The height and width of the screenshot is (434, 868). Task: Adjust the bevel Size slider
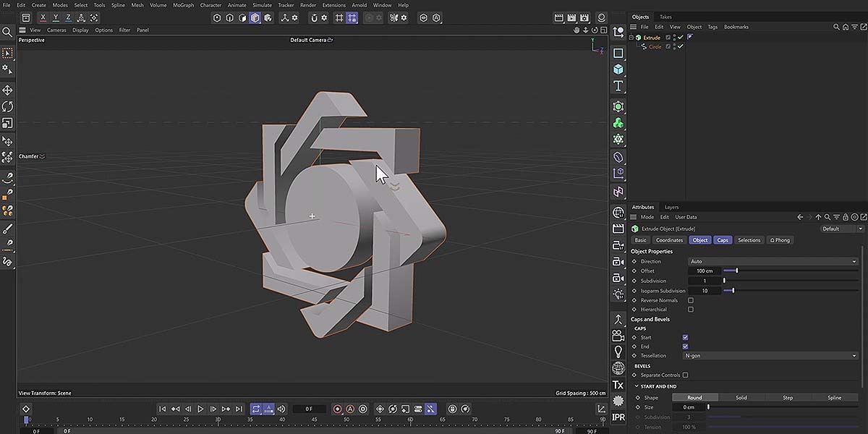[x=783, y=407]
